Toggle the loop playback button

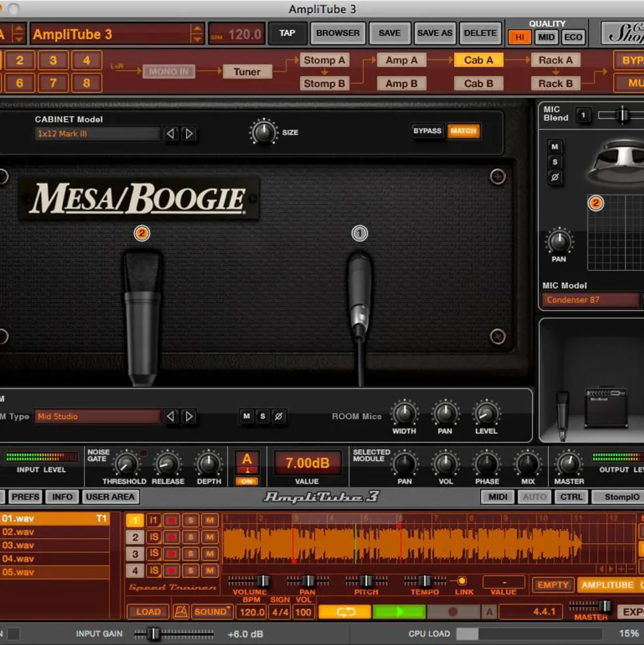click(x=344, y=612)
